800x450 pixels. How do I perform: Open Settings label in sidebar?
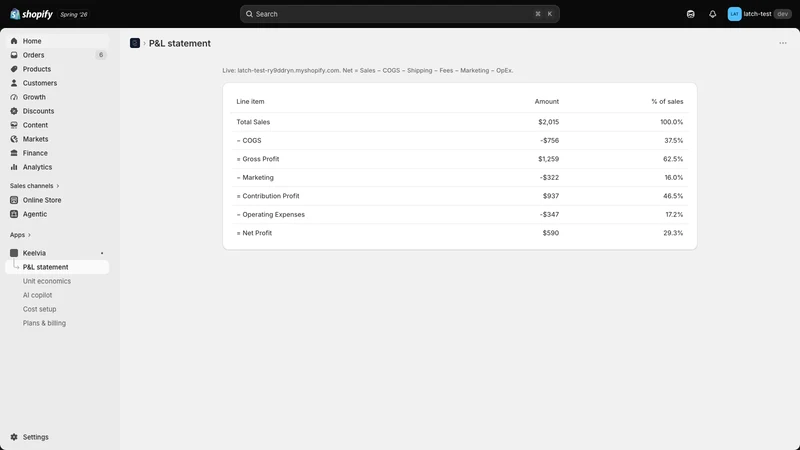click(x=36, y=437)
